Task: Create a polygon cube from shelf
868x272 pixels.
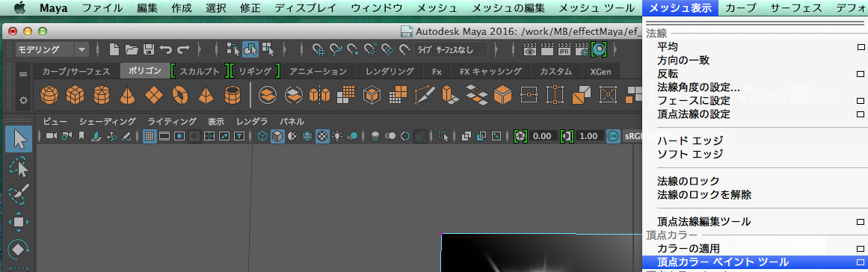Action: [75, 96]
